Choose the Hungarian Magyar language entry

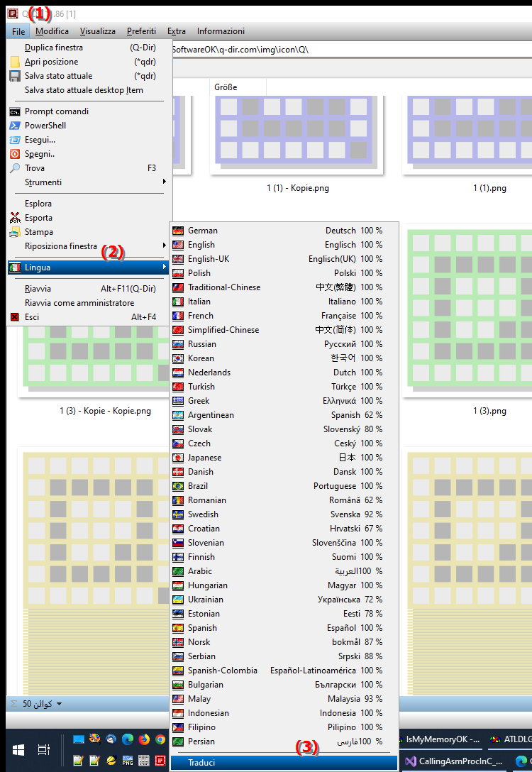pos(284,585)
